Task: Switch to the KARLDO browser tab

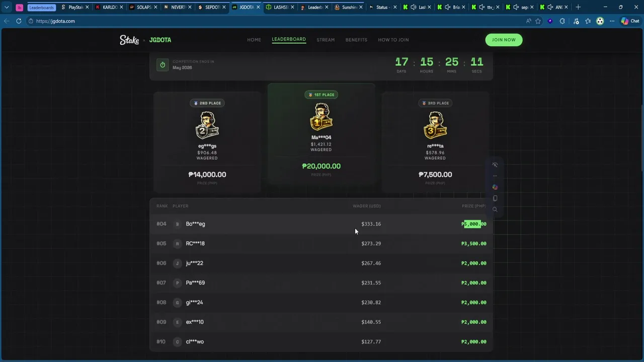Action: click(x=110, y=7)
